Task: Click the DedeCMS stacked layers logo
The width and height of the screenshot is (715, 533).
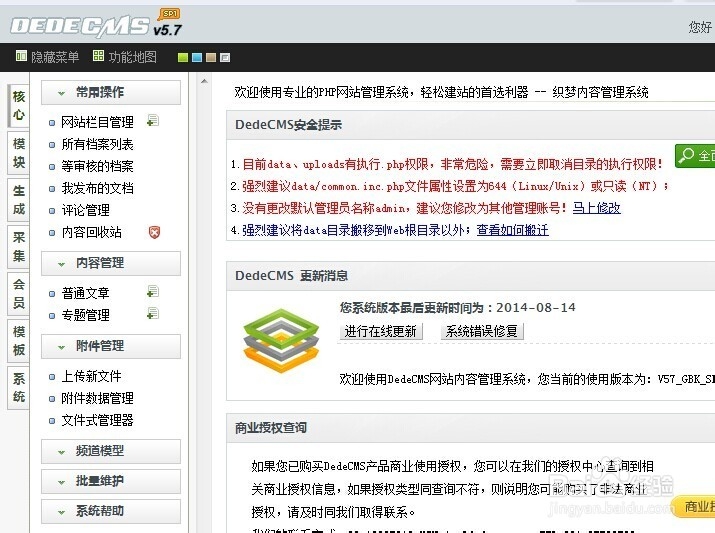Action: pyautogui.click(x=281, y=340)
